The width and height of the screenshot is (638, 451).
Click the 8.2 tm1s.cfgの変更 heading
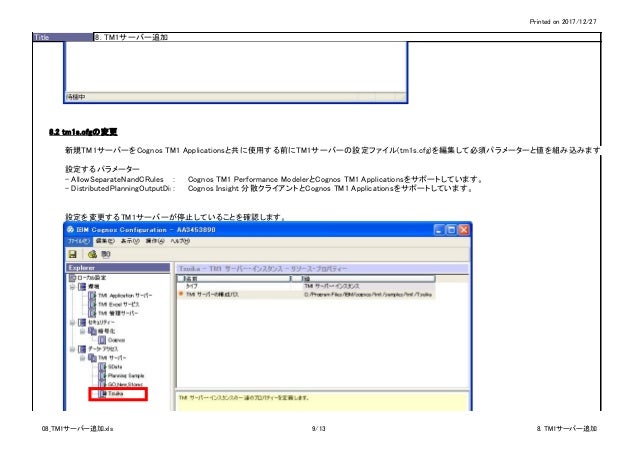[83, 132]
